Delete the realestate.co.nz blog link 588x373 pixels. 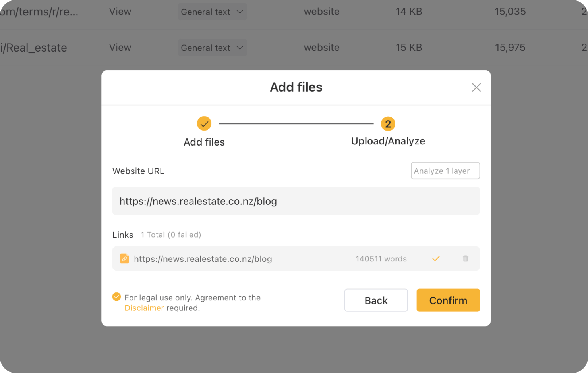tap(466, 259)
